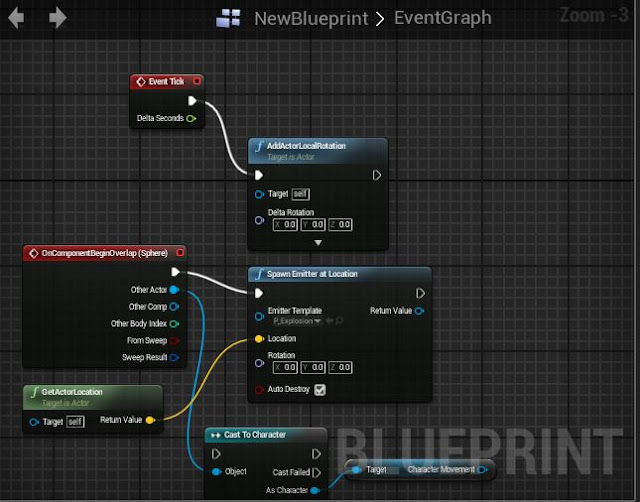Edit Delta Rotation Z value field
The height and width of the screenshot is (502, 640).
(340, 224)
